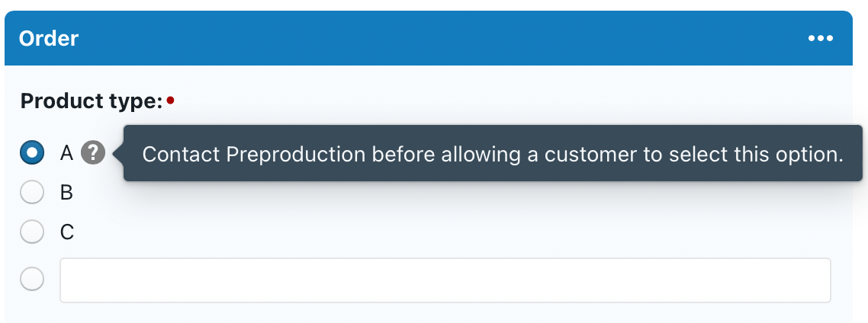Click the empty custom product type text field
The width and height of the screenshot is (868, 323).
click(x=445, y=280)
